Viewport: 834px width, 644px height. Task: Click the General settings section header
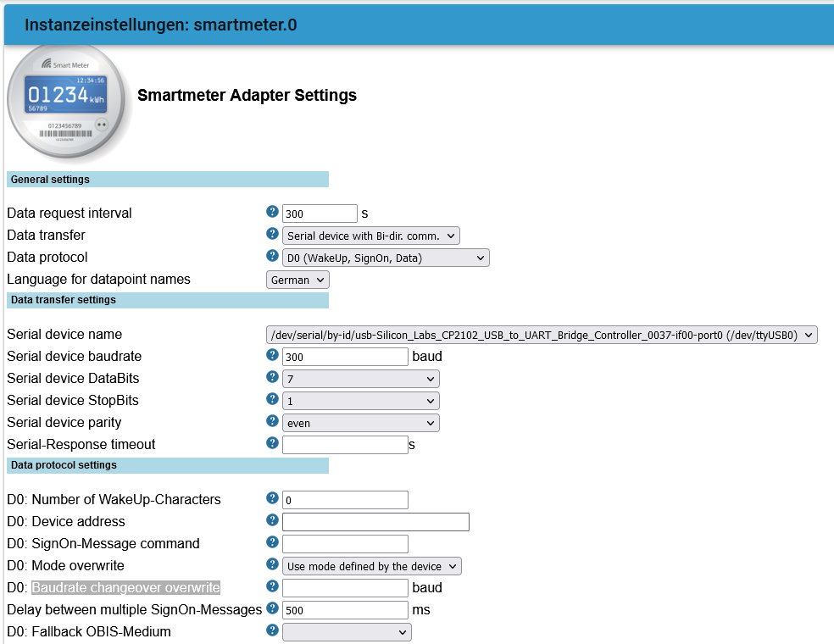point(168,179)
